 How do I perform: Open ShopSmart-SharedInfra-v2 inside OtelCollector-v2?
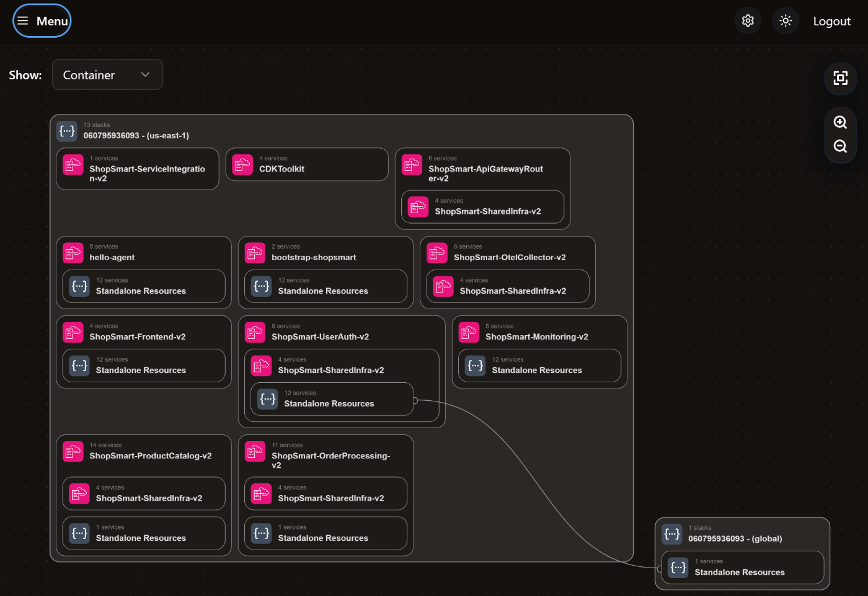(508, 286)
